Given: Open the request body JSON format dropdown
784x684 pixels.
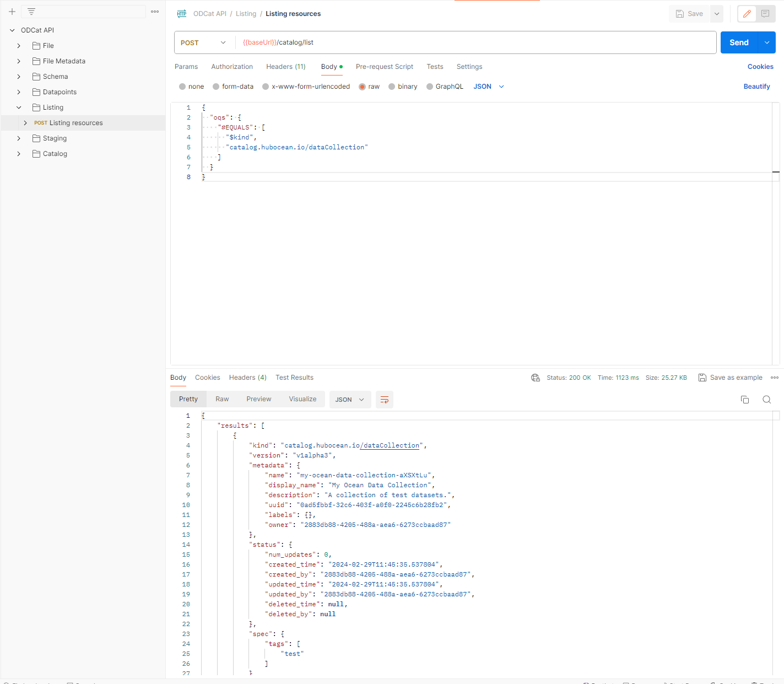Looking at the screenshot, I should 489,87.
